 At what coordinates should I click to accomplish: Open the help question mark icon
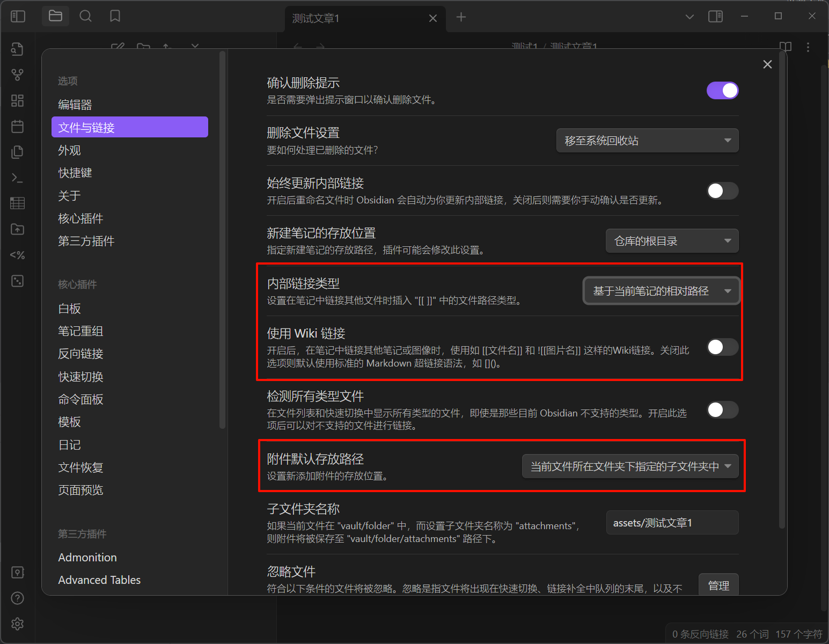click(17, 598)
